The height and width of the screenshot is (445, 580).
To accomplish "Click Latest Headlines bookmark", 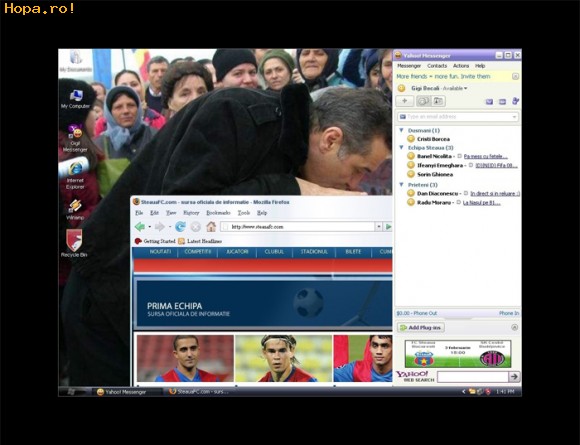I will pyautogui.click(x=200, y=241).
